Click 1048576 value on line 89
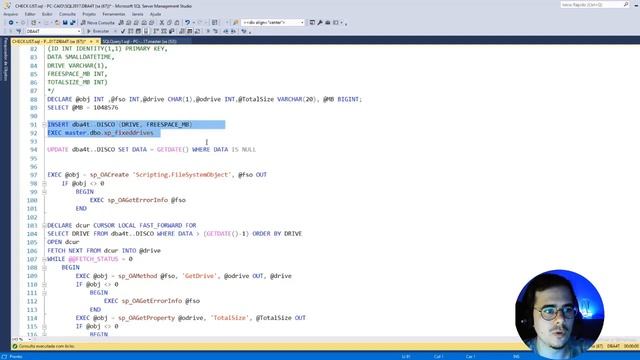640x360 pixels. [106, 108]
